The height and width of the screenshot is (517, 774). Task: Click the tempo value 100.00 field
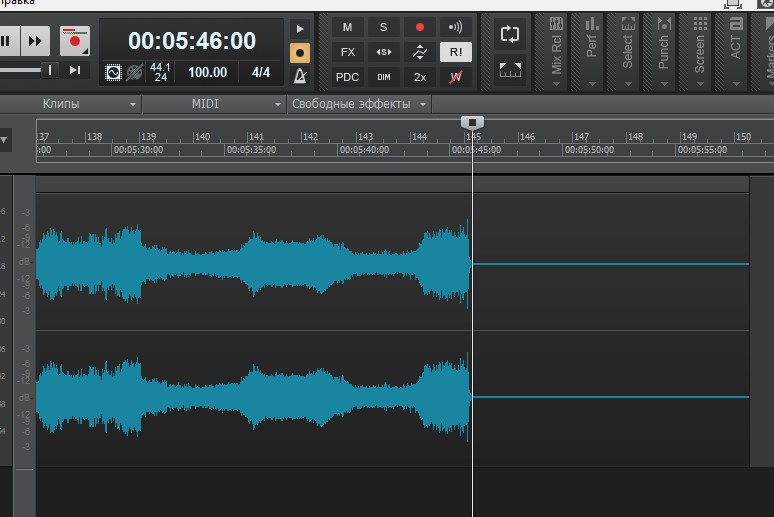[x=207, y=73]
